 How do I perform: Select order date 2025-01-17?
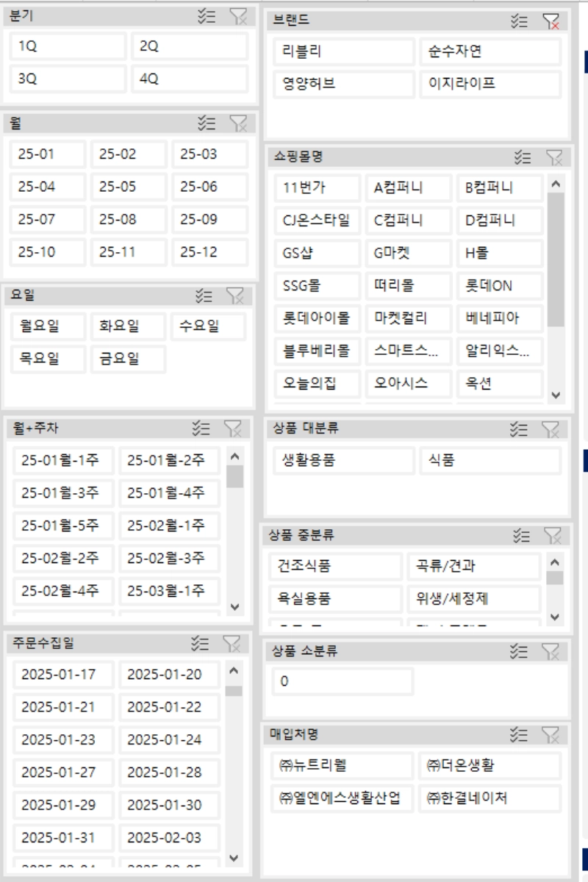coord(64,675)
